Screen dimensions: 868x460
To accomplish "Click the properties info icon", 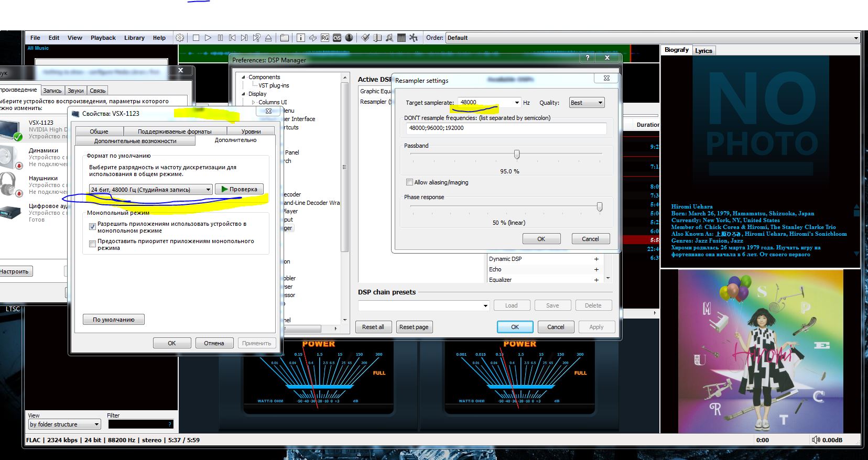I will [x=301, y=38].
